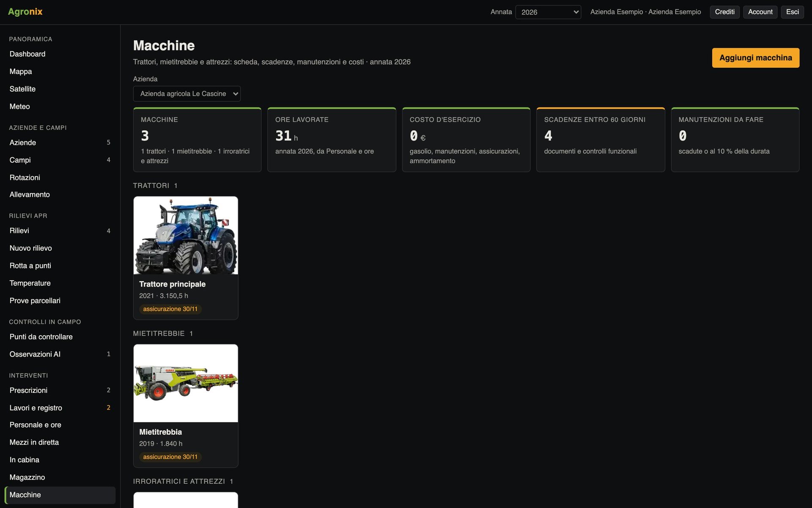Screen dimensions: 812x508
Task: Open the Crediti page
Action: [724, 12]
